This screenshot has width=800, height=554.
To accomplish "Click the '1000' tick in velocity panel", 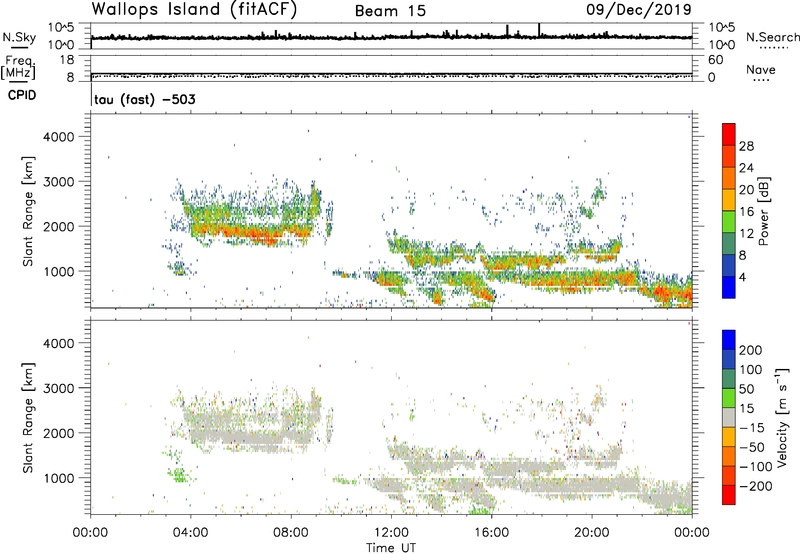I will (58, 478).
